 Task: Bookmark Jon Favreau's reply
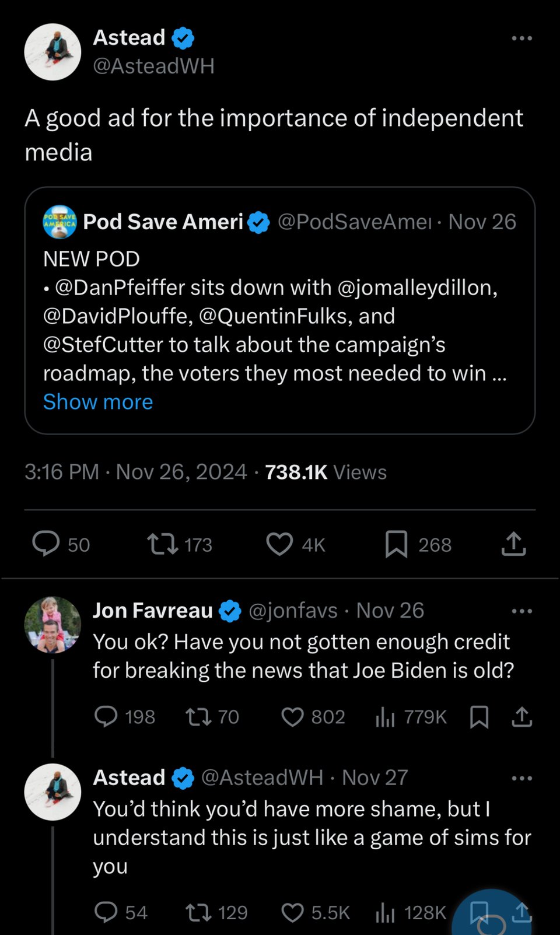coord(479,716)
